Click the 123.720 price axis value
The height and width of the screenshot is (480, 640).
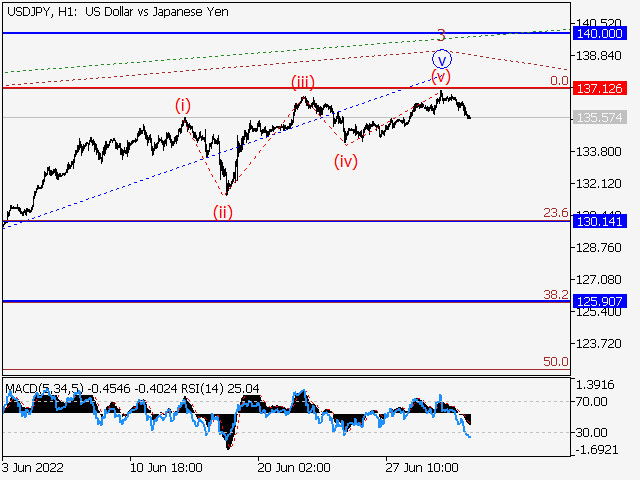598,344
